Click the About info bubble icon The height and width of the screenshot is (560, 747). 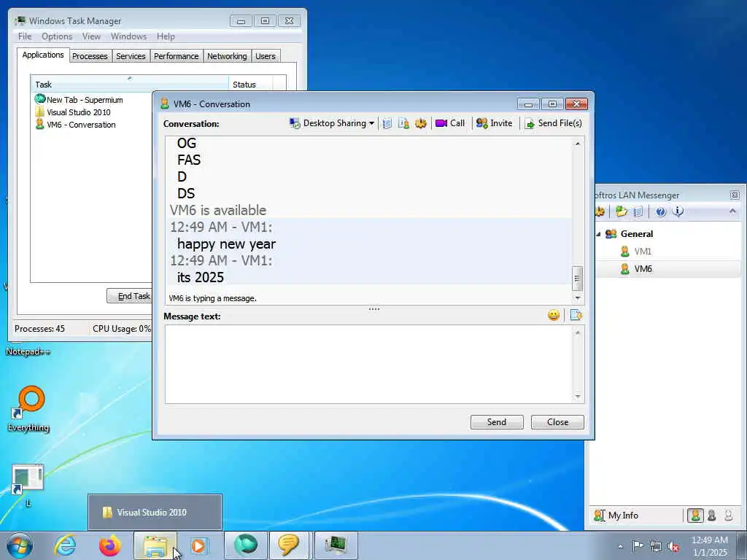point(678,211)
